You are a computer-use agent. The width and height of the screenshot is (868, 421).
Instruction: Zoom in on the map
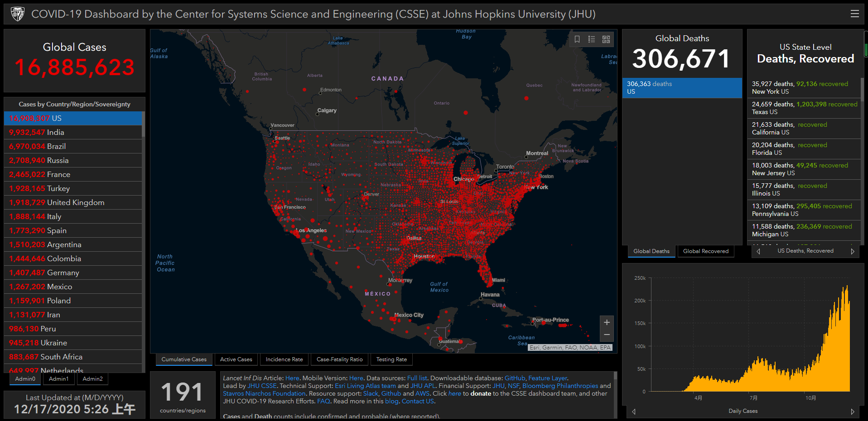click(607, 322)
